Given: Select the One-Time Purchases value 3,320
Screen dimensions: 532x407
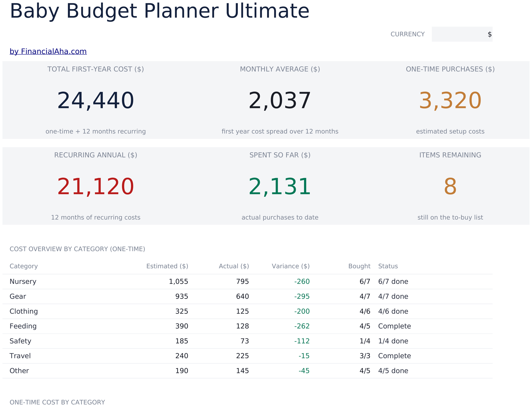Looking at the screenshot, I should click(x=450, y=101).
